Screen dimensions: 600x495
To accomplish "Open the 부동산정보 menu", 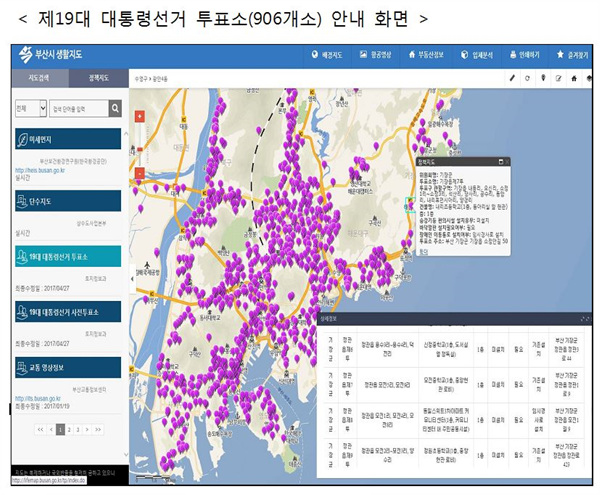I will coord(426,55).
